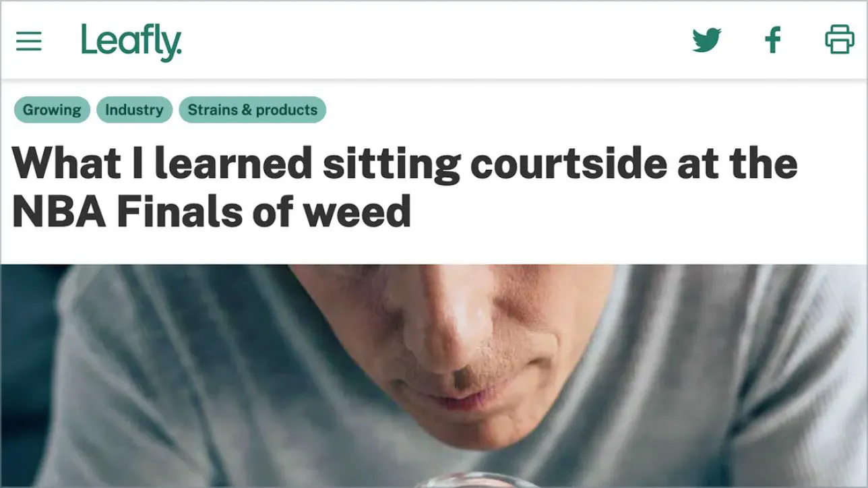Tap the Facebook 'f' in the header
The height and width of the screenshot is (488, 868).
click(x=773, y=40)
